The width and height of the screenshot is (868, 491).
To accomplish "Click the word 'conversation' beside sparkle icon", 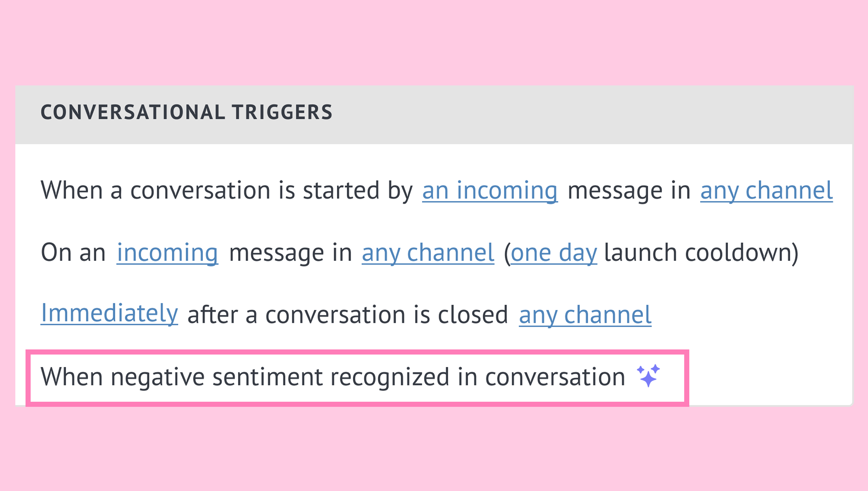I will [x=555, y=377].
